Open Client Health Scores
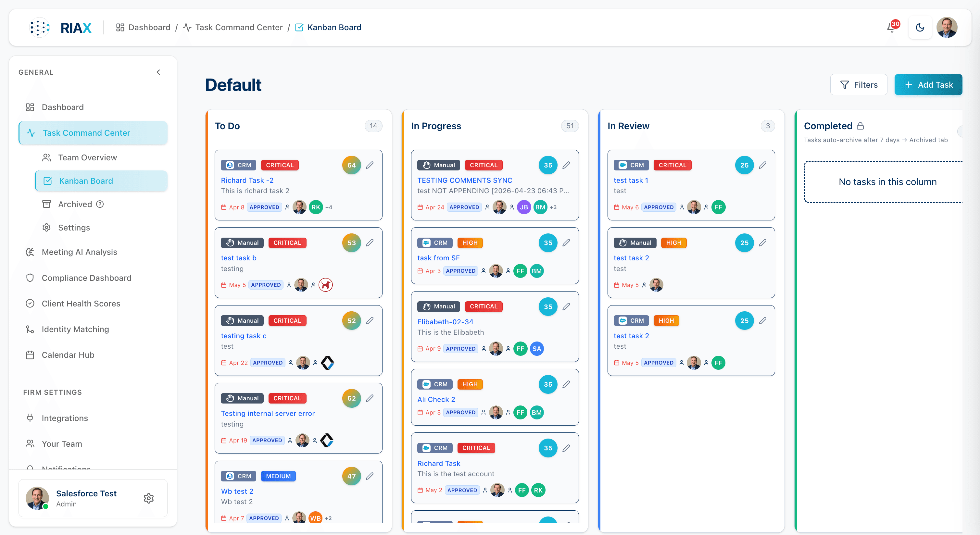This screenshot has width=980, height=535. 93,304
